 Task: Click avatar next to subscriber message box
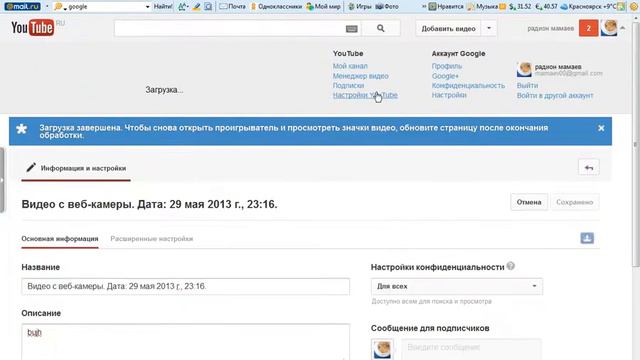[382, 349]
